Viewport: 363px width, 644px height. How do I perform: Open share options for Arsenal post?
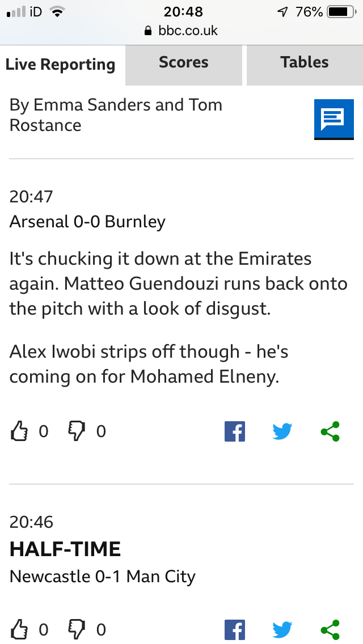(x=330, y=432)
